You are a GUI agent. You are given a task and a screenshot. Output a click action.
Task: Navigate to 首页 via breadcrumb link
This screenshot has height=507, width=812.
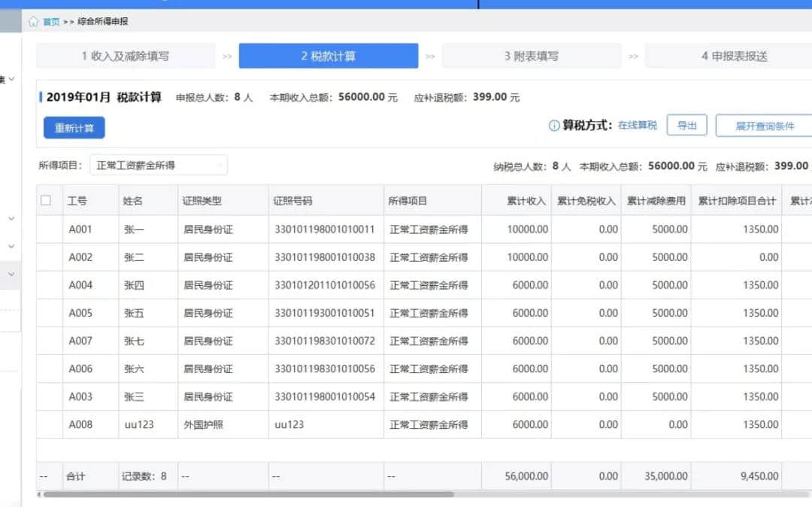click(x=51, y=22)
